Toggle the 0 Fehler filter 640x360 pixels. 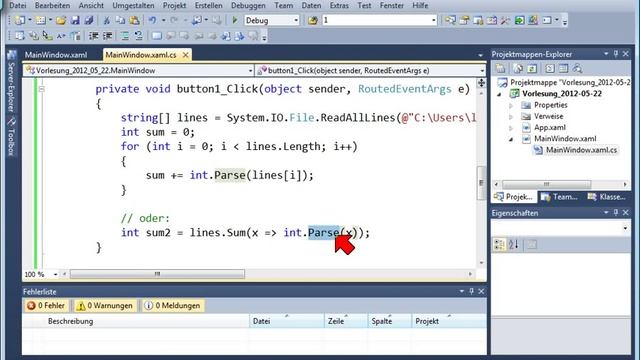click(x=46, y=305)
